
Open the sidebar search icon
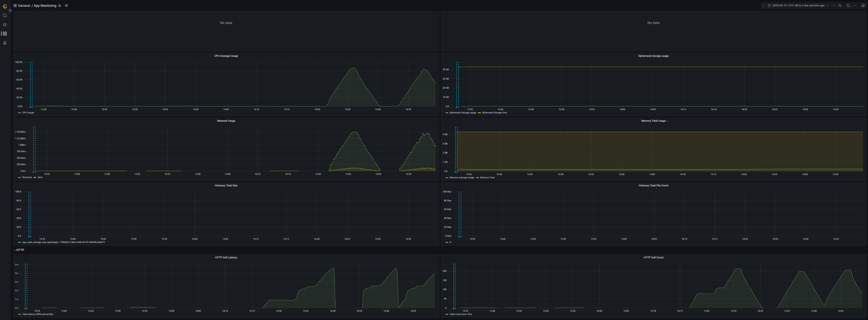5,15
